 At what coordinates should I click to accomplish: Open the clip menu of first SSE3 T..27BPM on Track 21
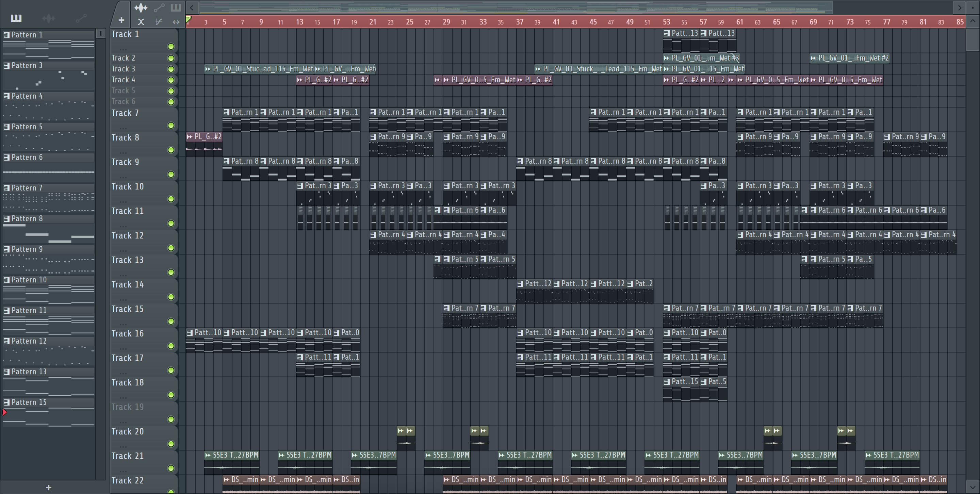pos(208,455)
